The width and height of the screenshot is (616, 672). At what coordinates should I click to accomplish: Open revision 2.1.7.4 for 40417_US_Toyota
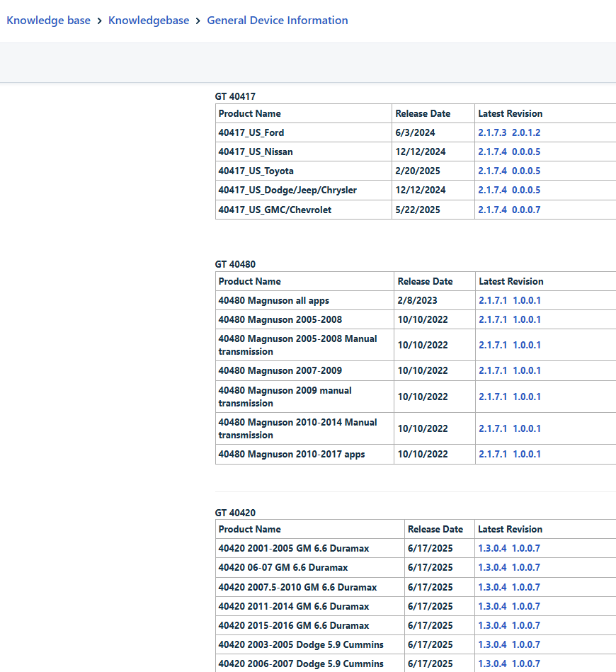pos(492,171)
